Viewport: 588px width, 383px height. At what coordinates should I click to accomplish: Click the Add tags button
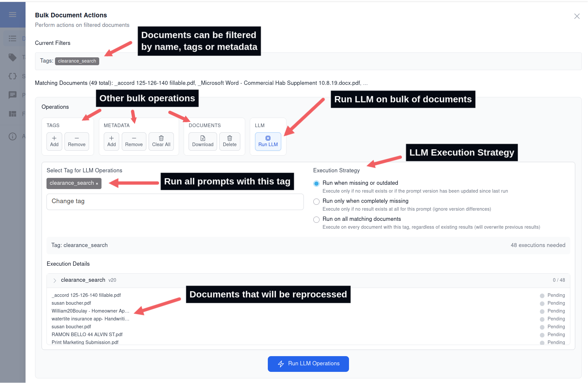point(54,141)
